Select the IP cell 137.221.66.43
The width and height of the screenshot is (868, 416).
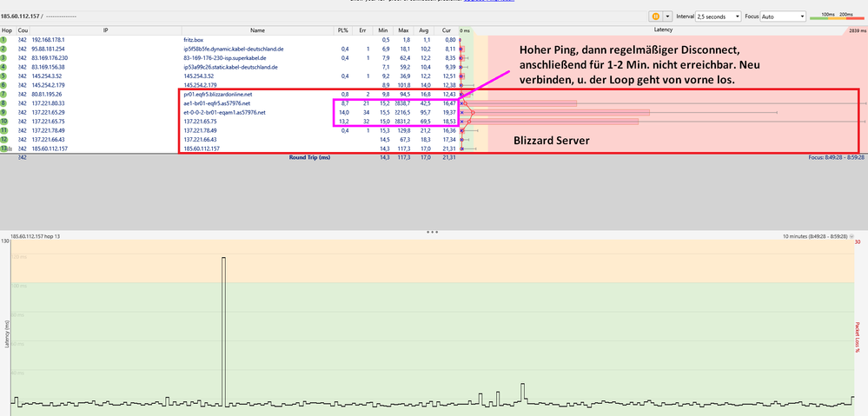[48, 140]
